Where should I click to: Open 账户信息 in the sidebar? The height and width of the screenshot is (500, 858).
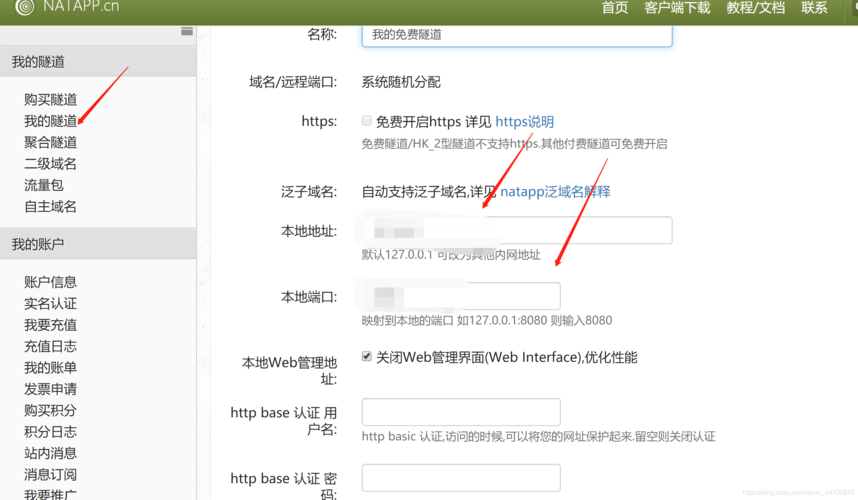pyautogui.click(x=50, y=282)
